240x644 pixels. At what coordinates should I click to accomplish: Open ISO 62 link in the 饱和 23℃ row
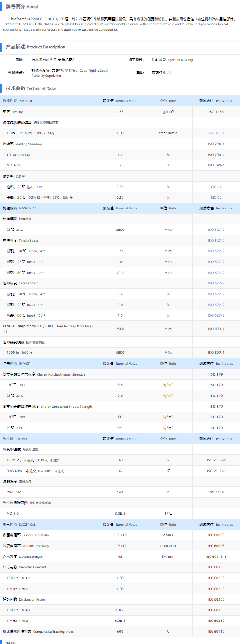click(x=216, y=187)
